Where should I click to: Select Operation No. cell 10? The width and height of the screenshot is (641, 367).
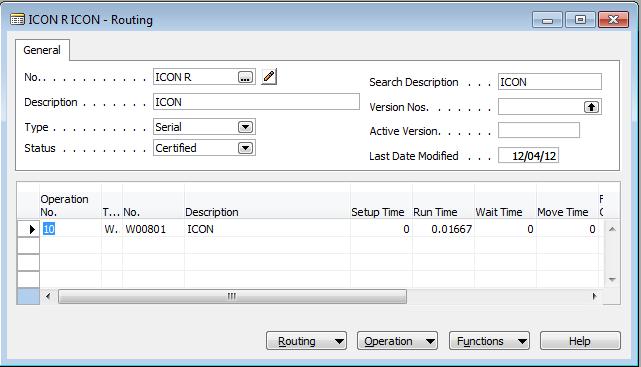(70, 229)
